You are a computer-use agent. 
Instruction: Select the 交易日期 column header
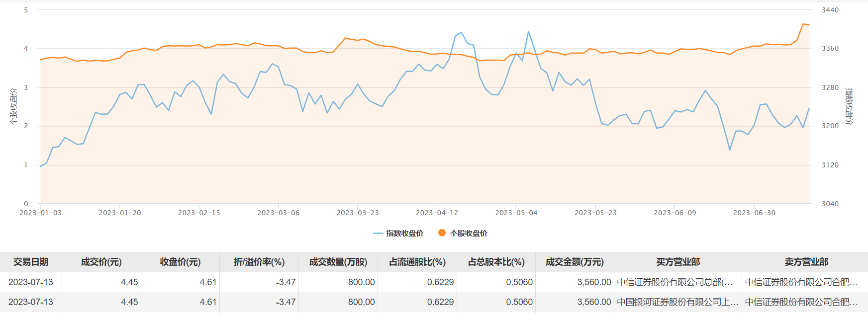[x=31, y=262]
